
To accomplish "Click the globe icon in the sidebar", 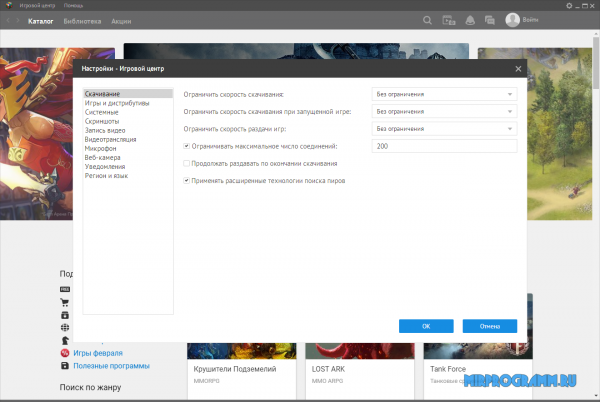I will 65,327.
